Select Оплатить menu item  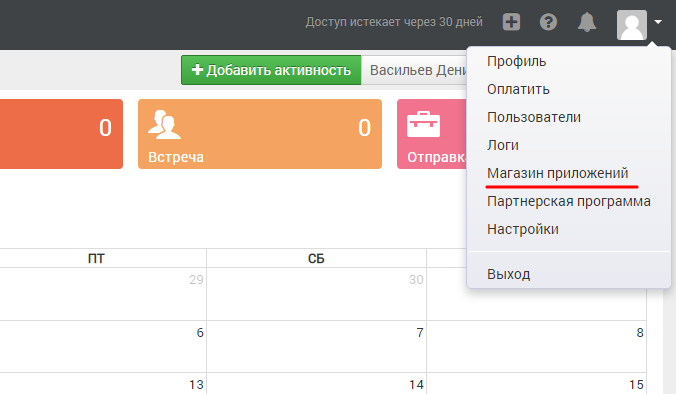[518, 89]
